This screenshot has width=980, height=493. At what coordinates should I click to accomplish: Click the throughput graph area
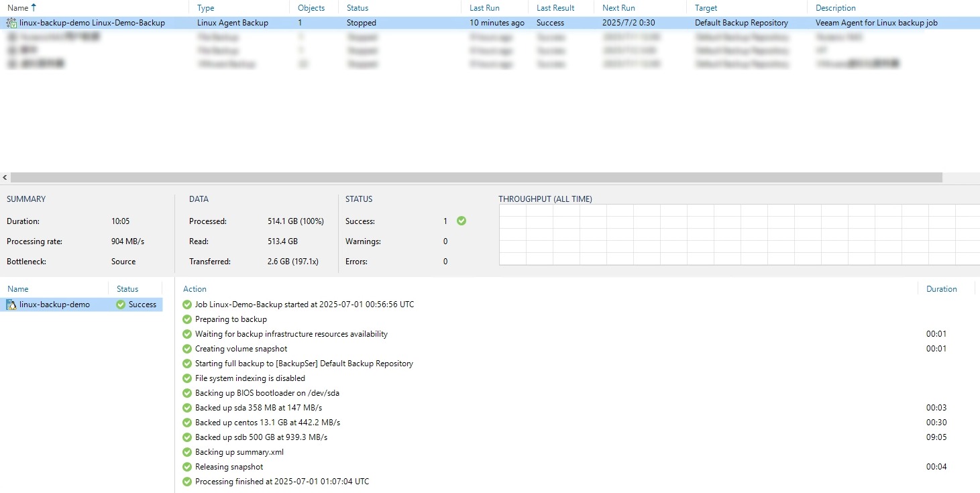click(x=738, y=235)
